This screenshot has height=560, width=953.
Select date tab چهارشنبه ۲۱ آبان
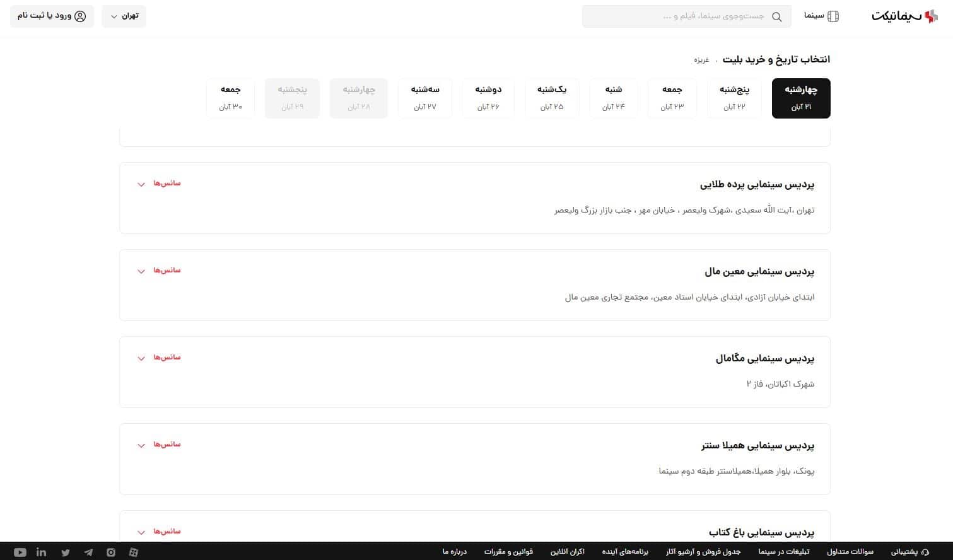801,98
